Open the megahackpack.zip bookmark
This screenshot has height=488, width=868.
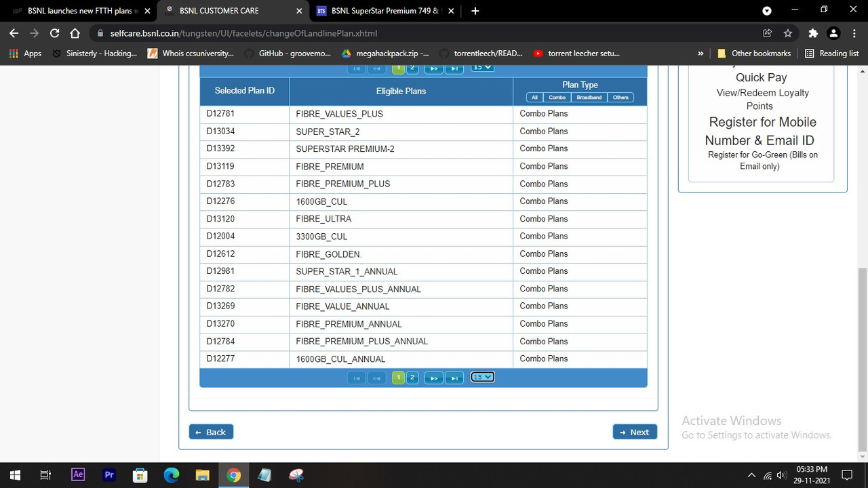385,54
